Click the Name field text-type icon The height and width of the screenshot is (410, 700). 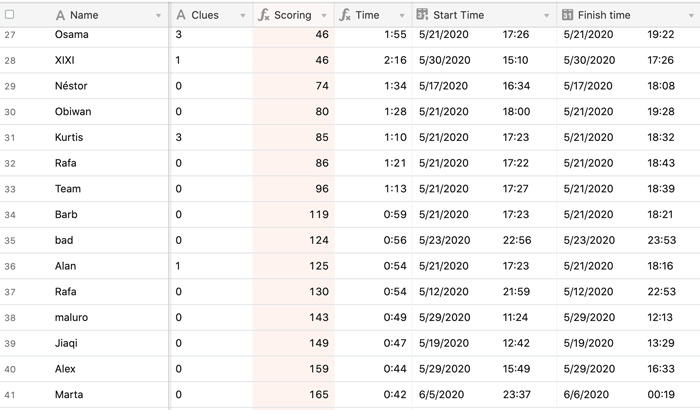60,16
